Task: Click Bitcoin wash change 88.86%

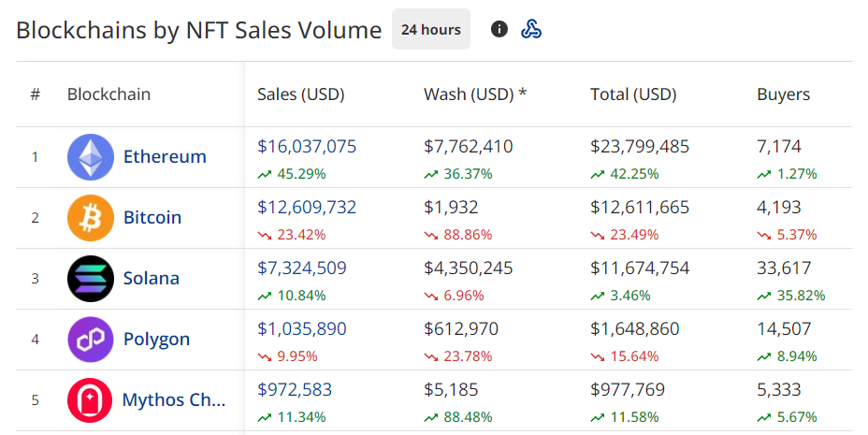Action: pyautogui.click(x=458, y=235)
